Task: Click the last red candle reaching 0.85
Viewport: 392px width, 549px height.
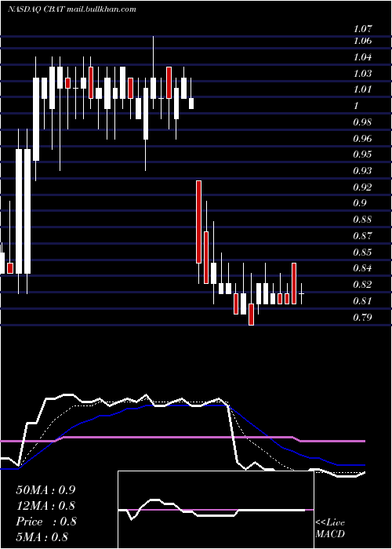Action: (294, 283)
